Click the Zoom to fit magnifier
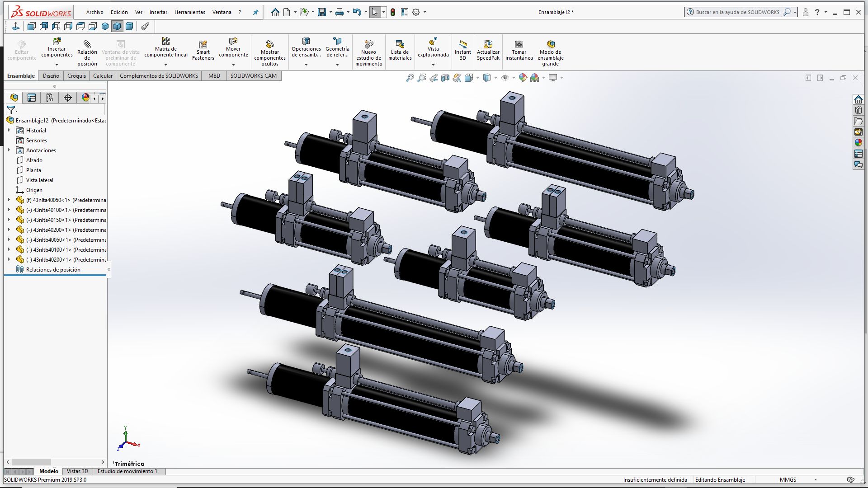Image resolution: width=868 pixels, height=488 pixels. point(410,78)
